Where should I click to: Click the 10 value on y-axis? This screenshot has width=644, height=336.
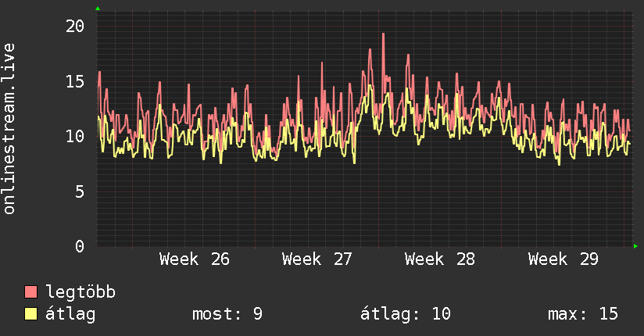(75, 137)
